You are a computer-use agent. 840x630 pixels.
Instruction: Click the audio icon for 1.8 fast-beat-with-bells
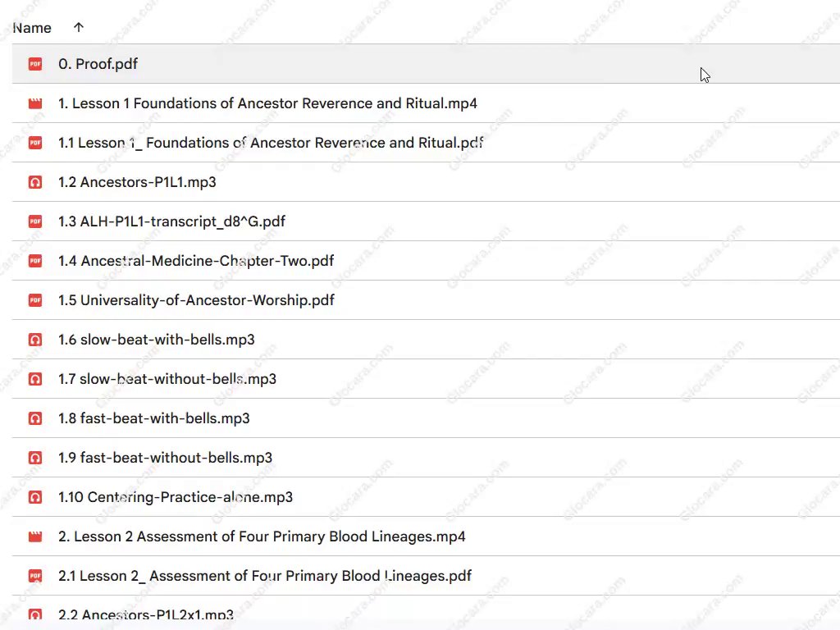[x=34, y=418]
